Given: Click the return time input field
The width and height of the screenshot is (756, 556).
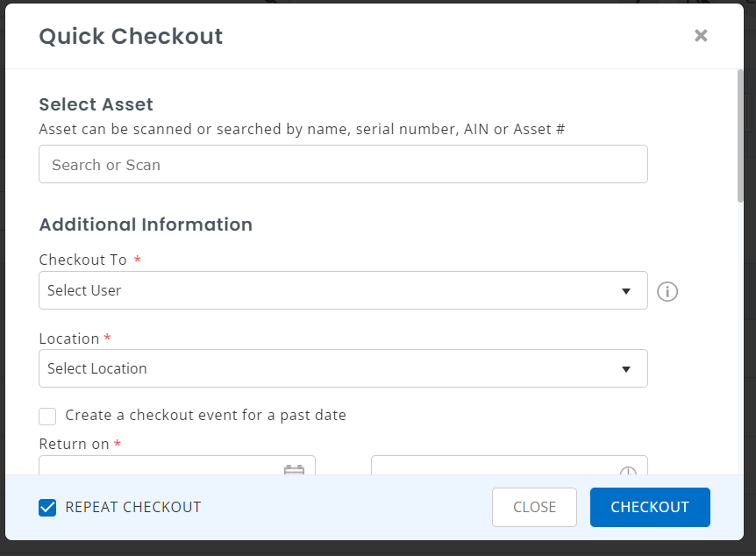Looking at the screenshot, I should pyautogui.click(x=491, y=467).
